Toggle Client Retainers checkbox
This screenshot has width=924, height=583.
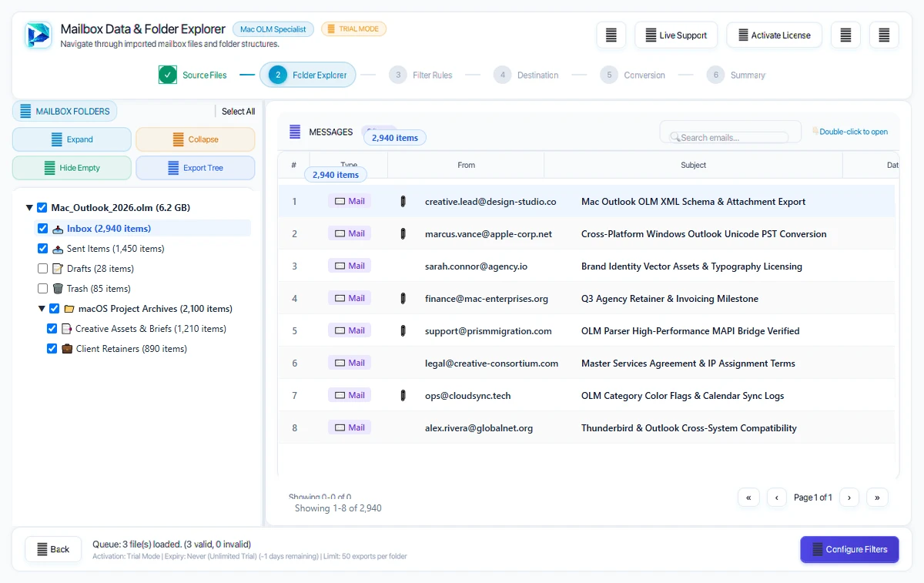pos(52,349)
